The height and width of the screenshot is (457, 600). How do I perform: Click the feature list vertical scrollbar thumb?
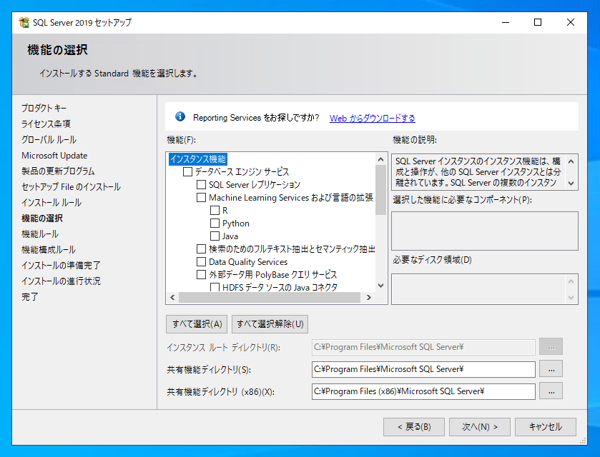tap(381, 190)
